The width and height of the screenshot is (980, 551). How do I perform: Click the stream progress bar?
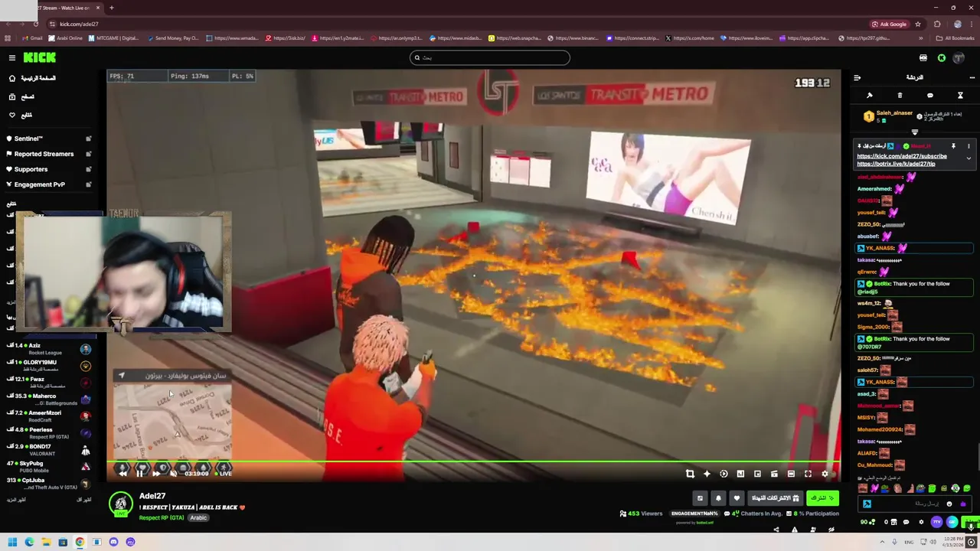474,461
